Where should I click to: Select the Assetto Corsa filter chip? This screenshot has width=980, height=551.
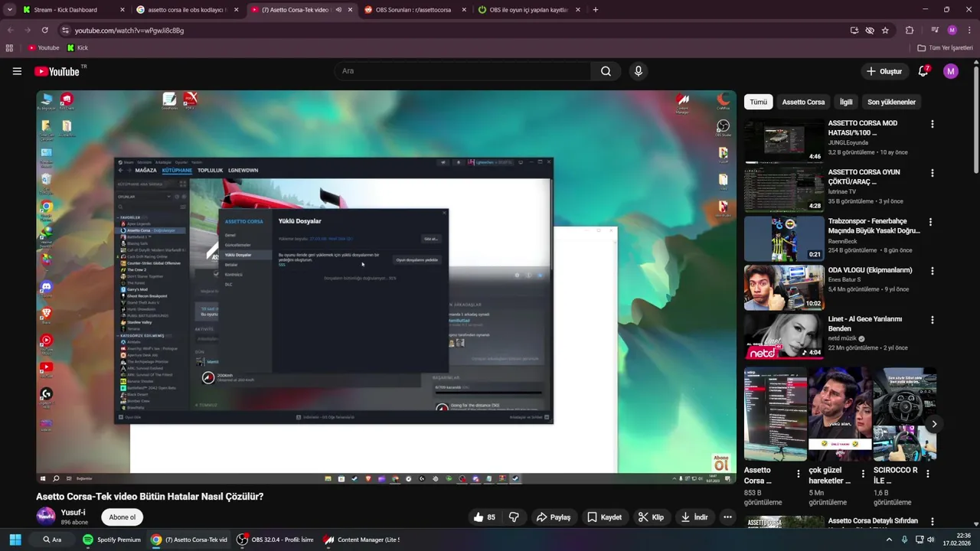(803, 102)
